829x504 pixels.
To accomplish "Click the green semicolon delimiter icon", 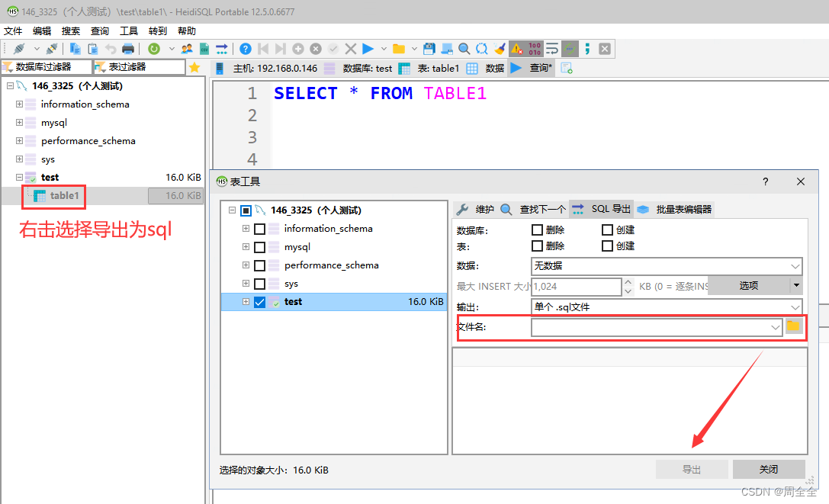I will pos(586,50).
